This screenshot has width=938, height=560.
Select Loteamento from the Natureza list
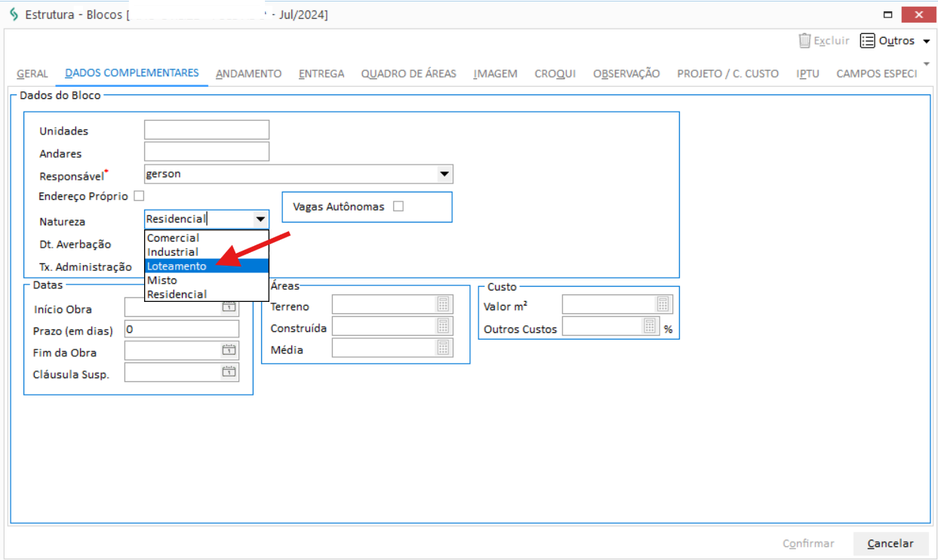tap(177, 266)
